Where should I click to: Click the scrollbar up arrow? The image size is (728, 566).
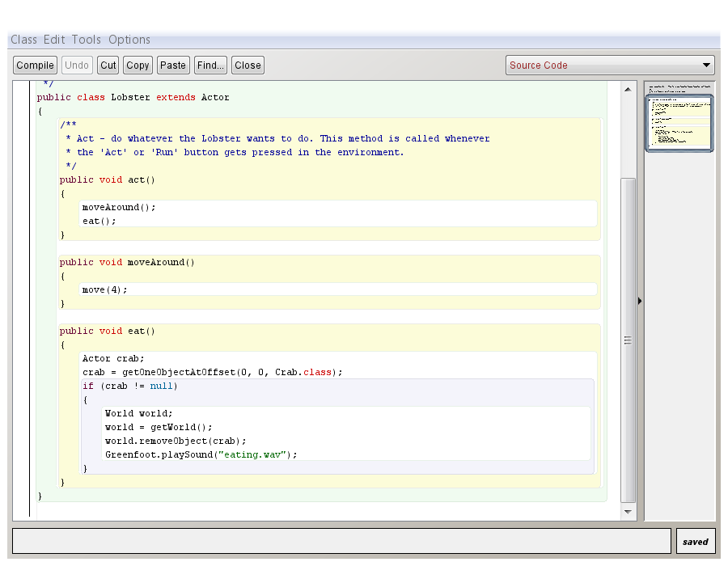(x=628, y=89)
